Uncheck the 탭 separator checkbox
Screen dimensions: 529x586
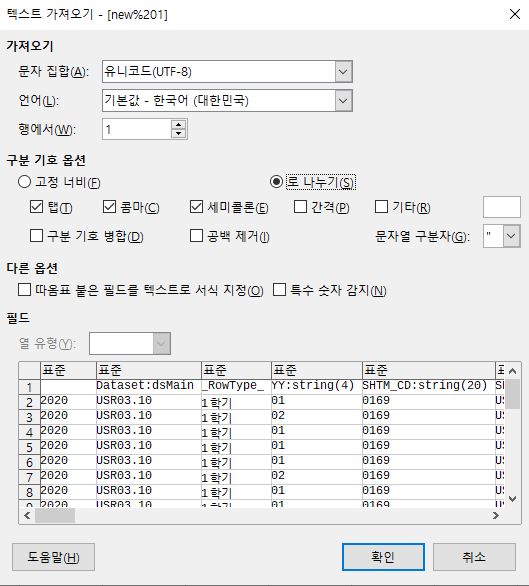click(36, 207)
